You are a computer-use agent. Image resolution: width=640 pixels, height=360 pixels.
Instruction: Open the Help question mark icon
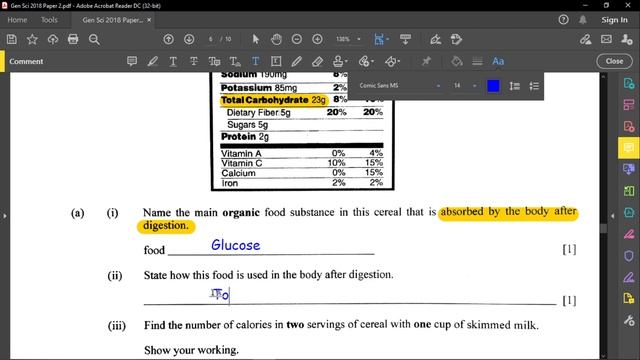pyautogui.click(x=563, y=20)
